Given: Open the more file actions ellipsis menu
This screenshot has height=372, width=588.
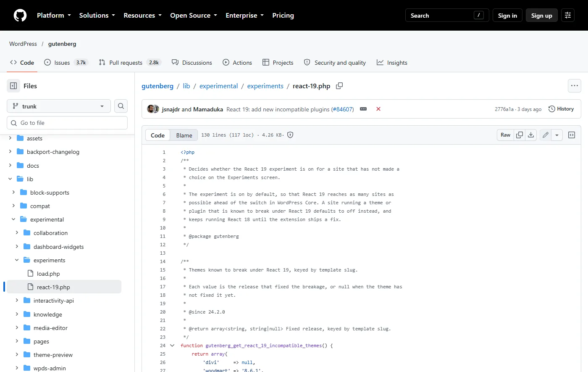Looking at the screenshot, I should click(575, 86).
